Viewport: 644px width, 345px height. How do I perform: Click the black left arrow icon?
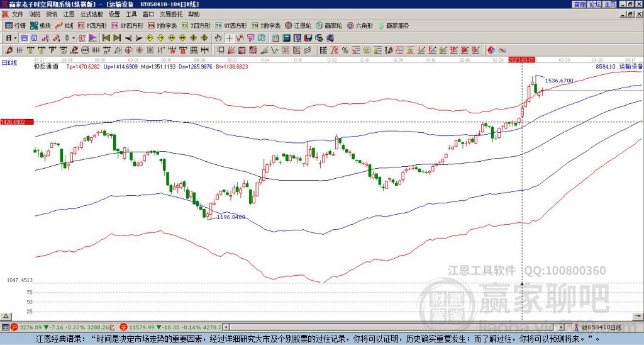pyautogui.click(x=128, y=38)
